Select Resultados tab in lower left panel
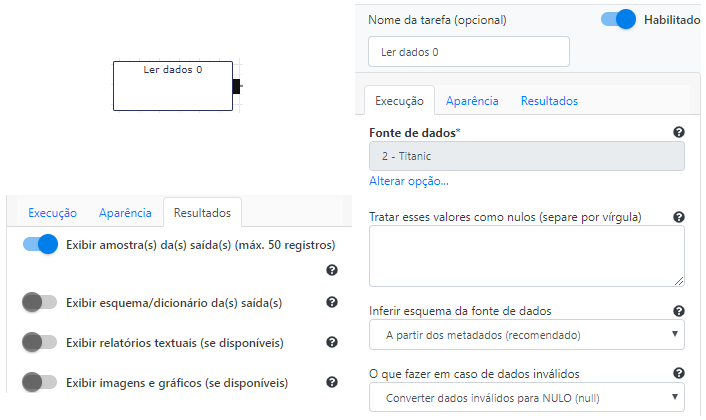 tap(202, 213)
